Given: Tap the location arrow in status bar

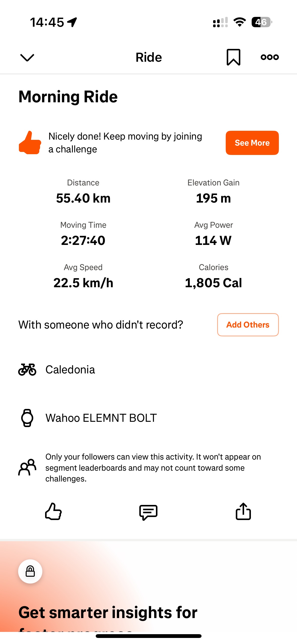Looking at the screenshot, I should click(x=72, y=22).
